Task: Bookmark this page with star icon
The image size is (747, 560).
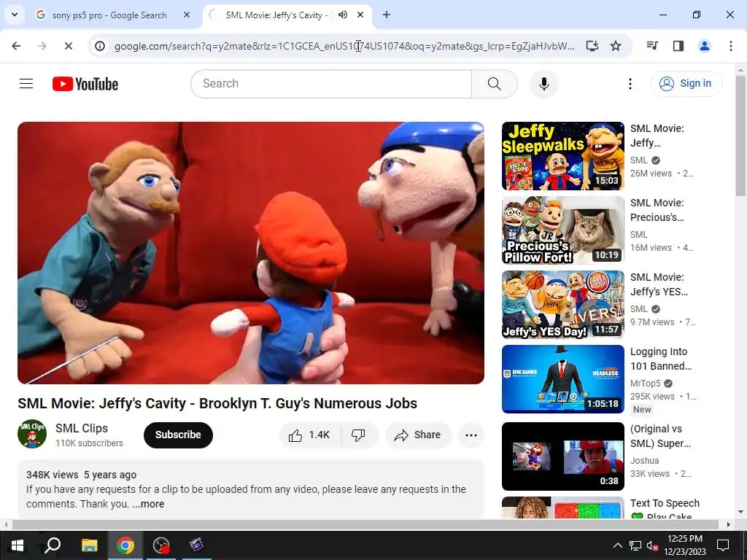Action: (616, 46)
